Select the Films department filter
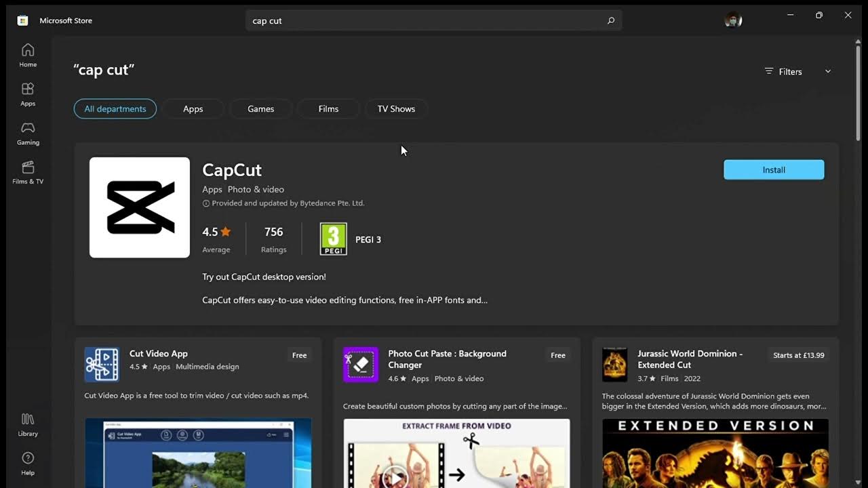This screenshot has height=488, width=868. pos(328,108)
